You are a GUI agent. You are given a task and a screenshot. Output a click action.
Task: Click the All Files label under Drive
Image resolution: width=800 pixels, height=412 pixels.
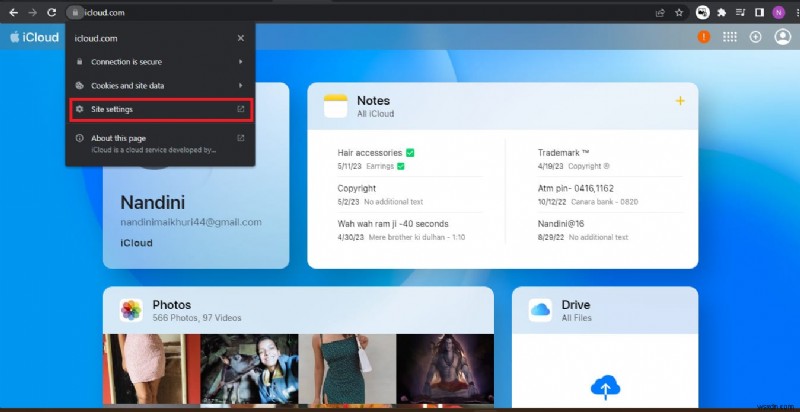(577, 318)
